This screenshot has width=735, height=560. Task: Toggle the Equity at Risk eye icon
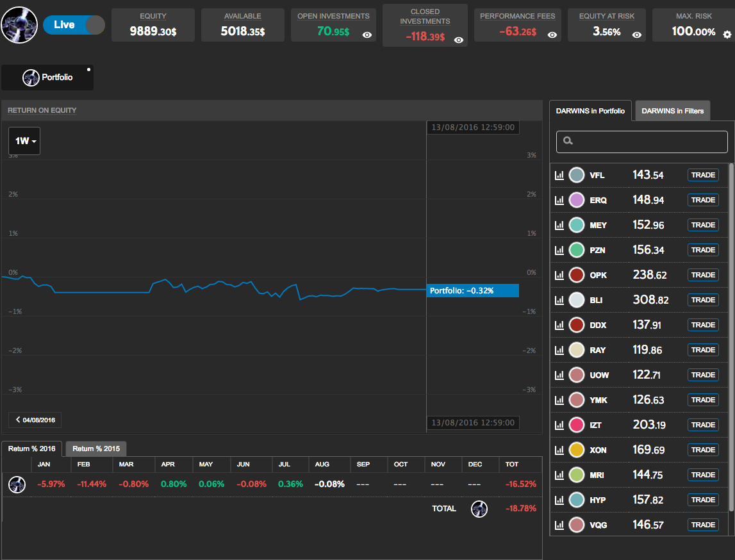coord(636,35)
